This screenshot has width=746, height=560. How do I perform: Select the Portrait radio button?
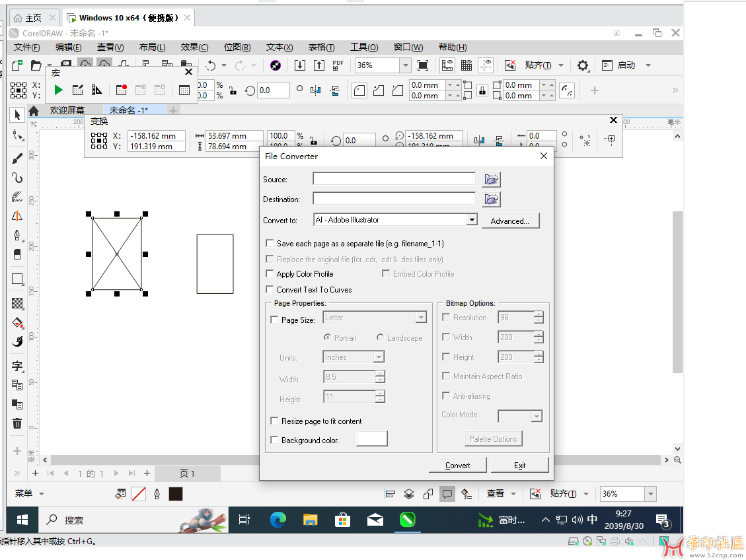pos(327,337)
